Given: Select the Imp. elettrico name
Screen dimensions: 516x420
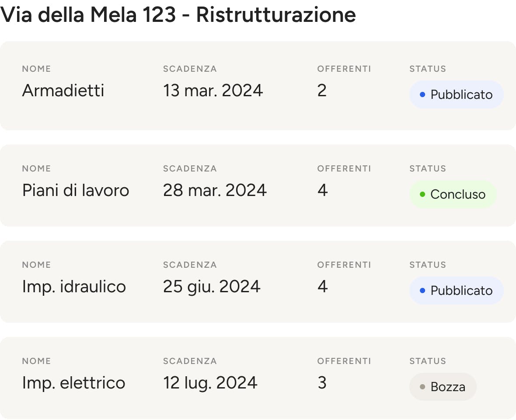Looking at the screenshot, I should [x=74, y=383].
